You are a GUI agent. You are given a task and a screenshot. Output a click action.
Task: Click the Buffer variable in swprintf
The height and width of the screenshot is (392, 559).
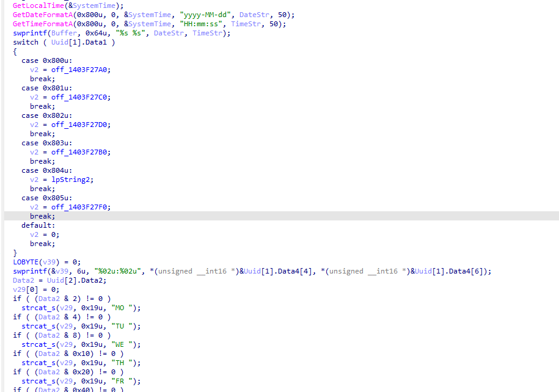point(64,33)
